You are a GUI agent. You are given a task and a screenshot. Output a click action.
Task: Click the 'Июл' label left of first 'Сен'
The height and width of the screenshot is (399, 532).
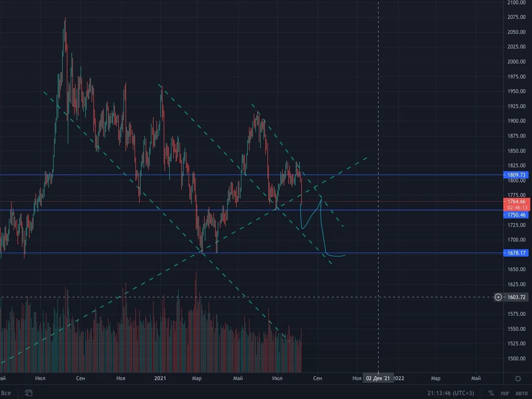(40, 378)
